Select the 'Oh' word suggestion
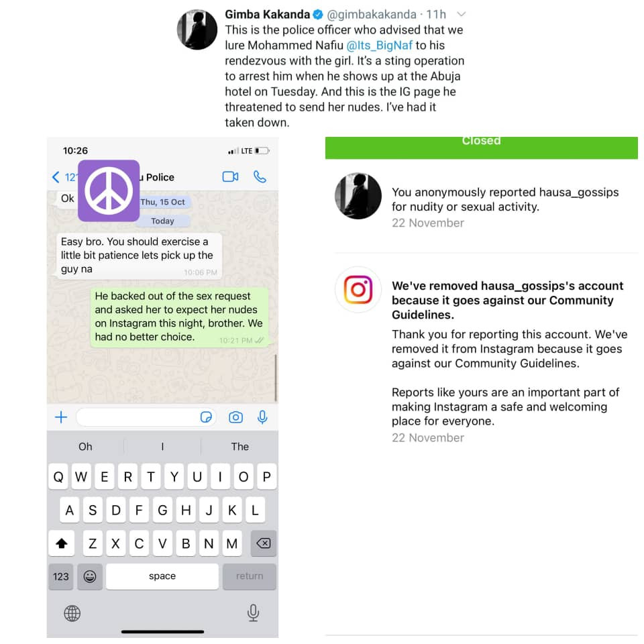This screenshot has width=644, height=644. click(85, 447)
